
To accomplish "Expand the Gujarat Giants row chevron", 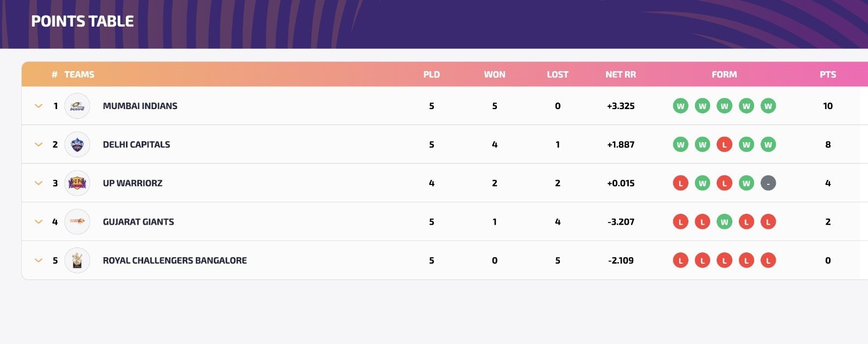I will [x=39, y=222].
